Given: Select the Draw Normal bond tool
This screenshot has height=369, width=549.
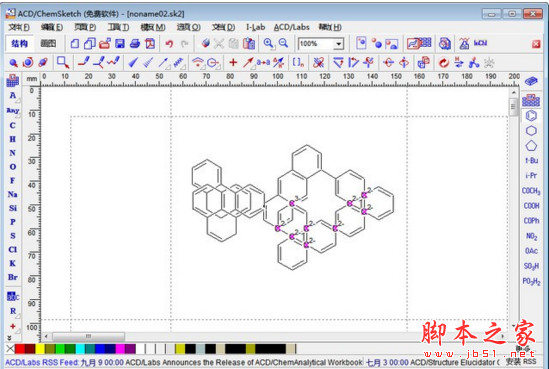Looking at the screenshot, I should pos(83,62).
